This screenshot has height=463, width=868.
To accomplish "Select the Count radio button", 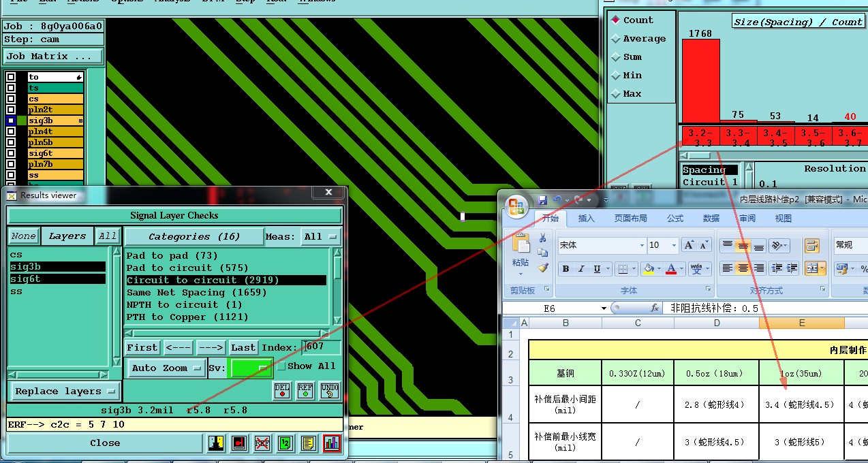I will point(616,20).
